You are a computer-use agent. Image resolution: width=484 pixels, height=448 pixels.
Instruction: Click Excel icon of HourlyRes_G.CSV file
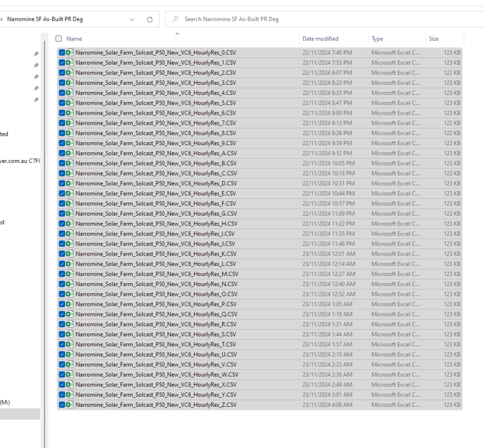(x=70, y=213)
